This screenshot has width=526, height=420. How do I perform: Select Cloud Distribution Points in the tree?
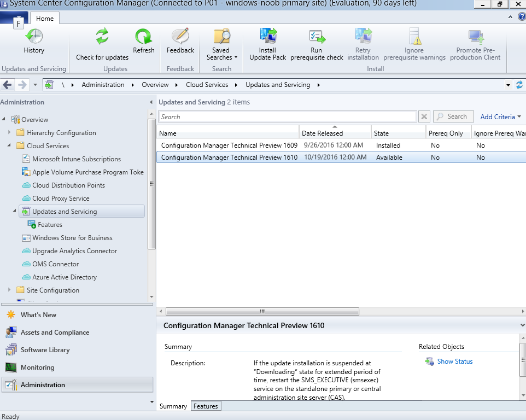[68, 185]
